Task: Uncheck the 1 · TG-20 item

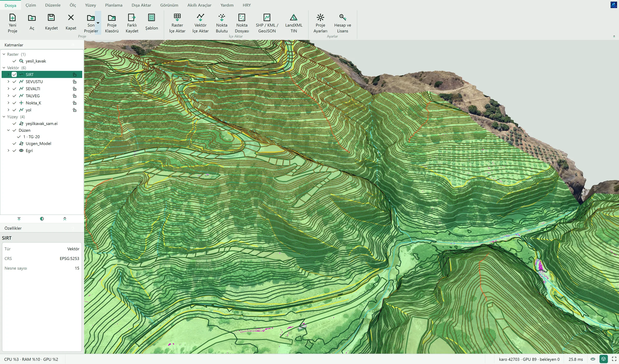Action: tap(19, 137)
